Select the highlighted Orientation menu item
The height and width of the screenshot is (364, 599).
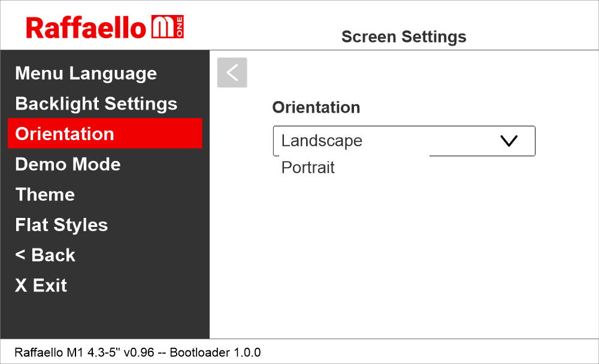(x=65, y=134)
